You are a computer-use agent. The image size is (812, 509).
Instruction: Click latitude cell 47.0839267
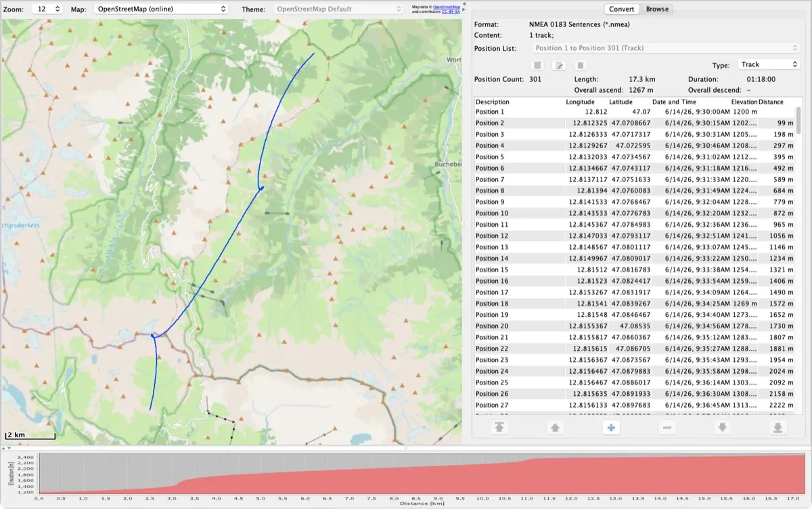pos(631,304)
